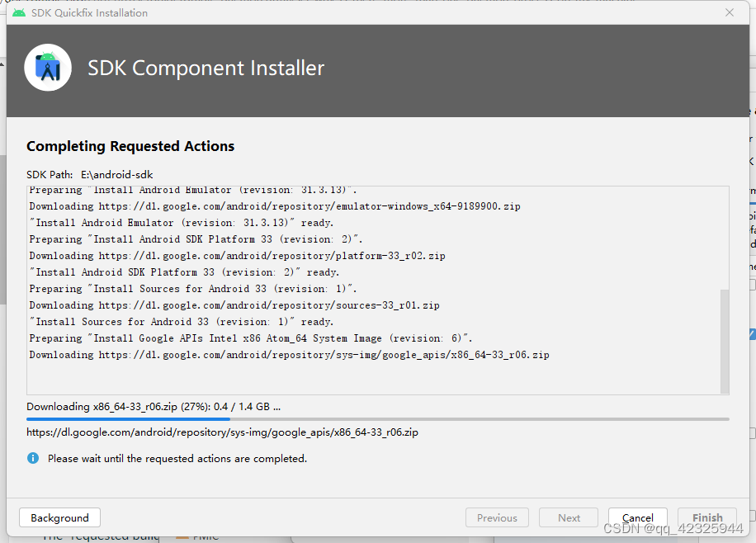This screenshot has height=543, width=756.
Task: Click 'Please wait until the requested actions' message
Action: tap(177, 459)
